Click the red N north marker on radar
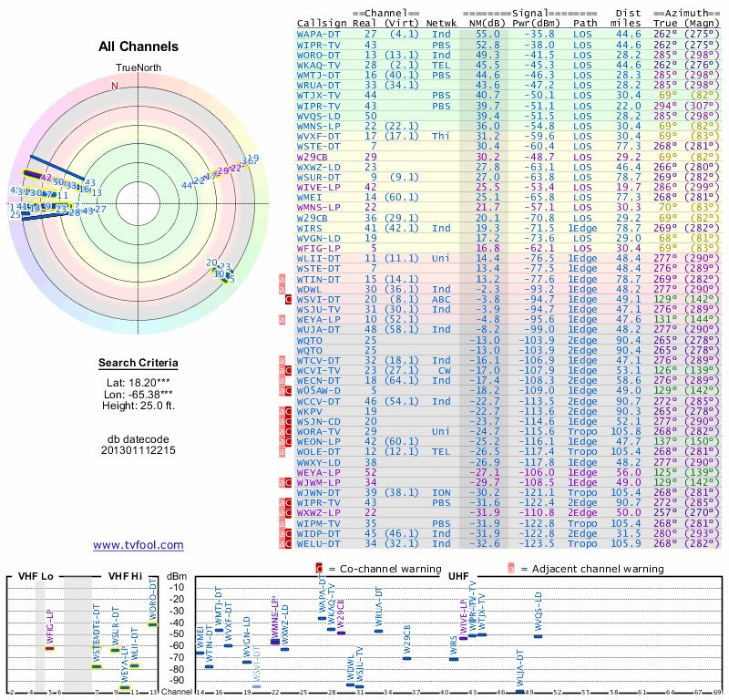Image resolution: width=729 pixels, height=700 pixels. (115, 86)
